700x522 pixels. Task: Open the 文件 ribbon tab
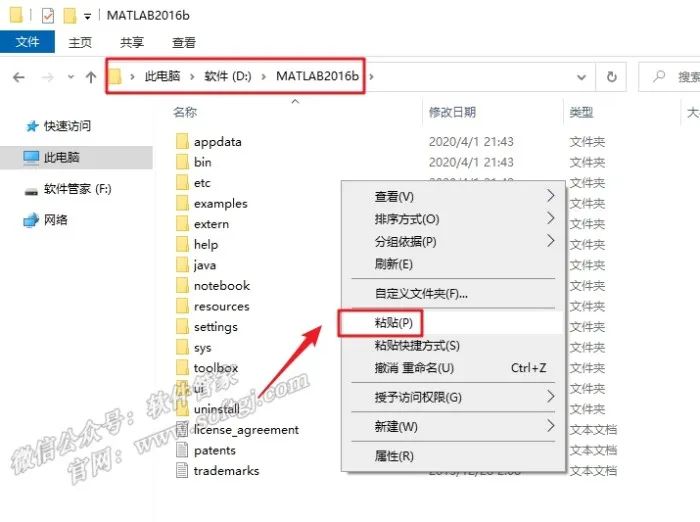(x=27, y=42)
